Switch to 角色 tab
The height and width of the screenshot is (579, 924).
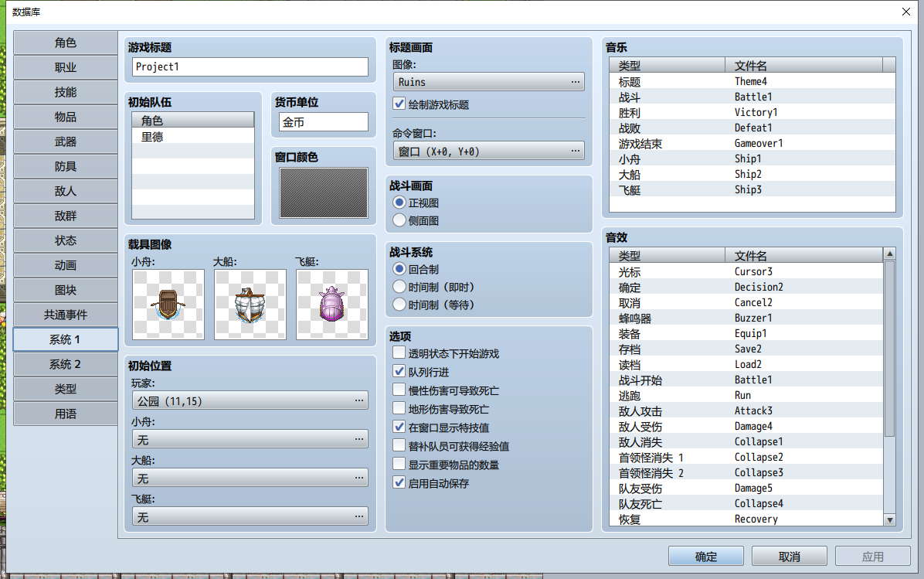point(66,43)
